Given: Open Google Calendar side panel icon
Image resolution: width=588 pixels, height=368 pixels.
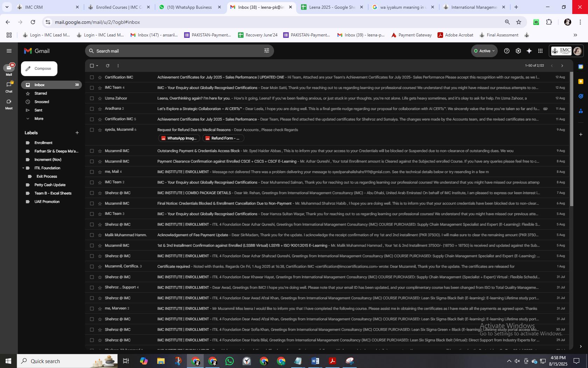Looking at the screenshot, I should coord(581,67).
